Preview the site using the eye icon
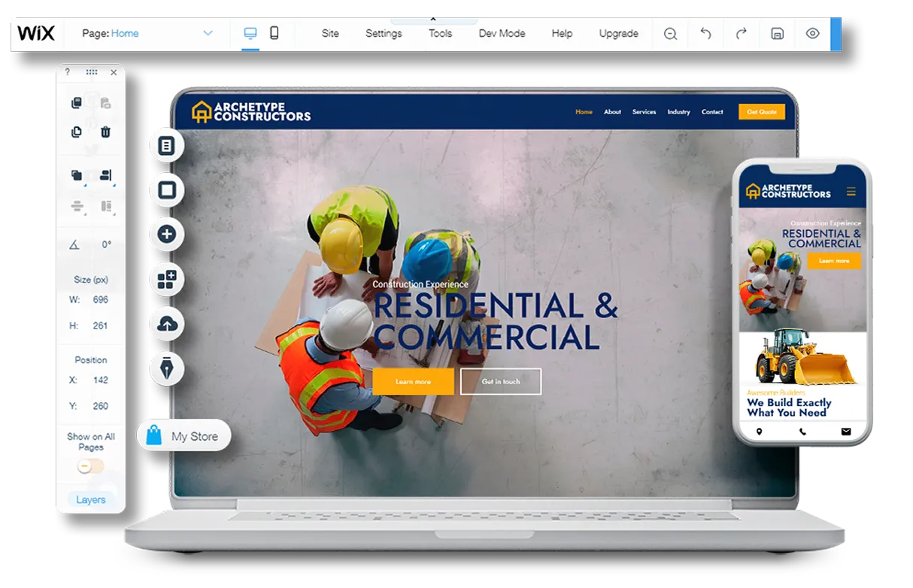The image size is (913, 588). click(812, 33)
